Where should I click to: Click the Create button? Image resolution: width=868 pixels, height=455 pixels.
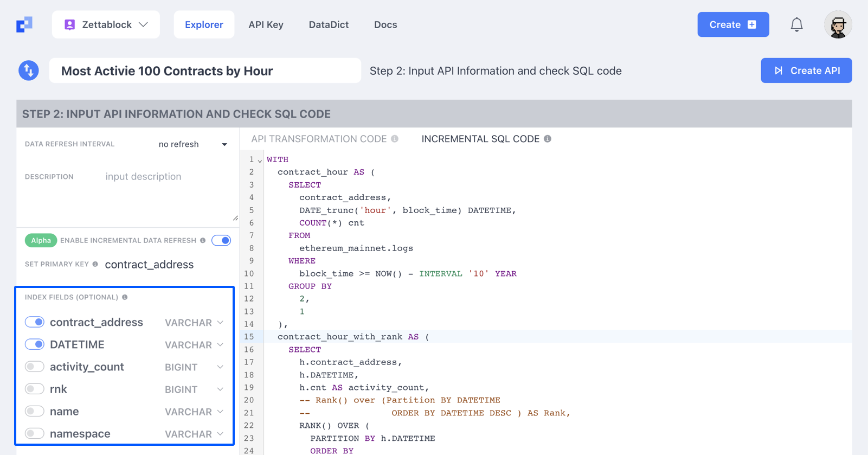[733, 24]
